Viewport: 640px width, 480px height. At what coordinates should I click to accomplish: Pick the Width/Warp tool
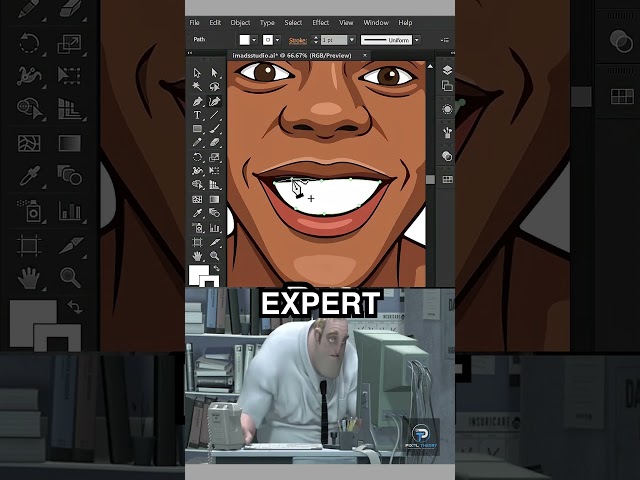pos(197,171)
